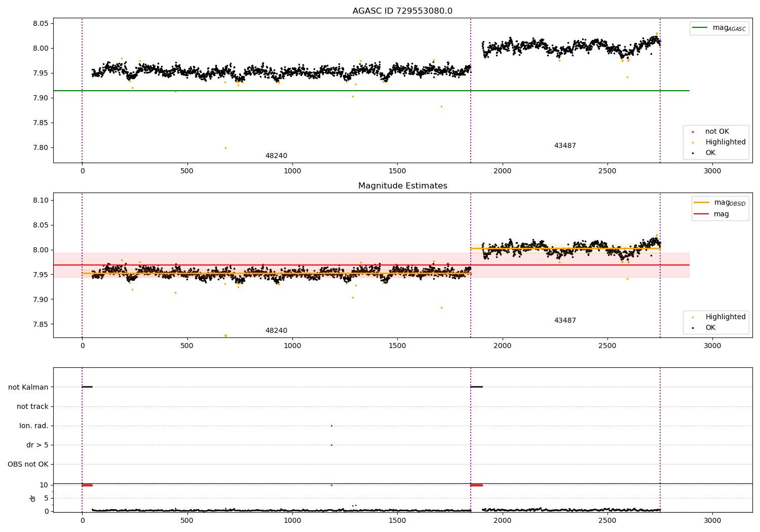760x532 pixels.
Task: Click the 'not track' axis label
Action: point(32,406)
